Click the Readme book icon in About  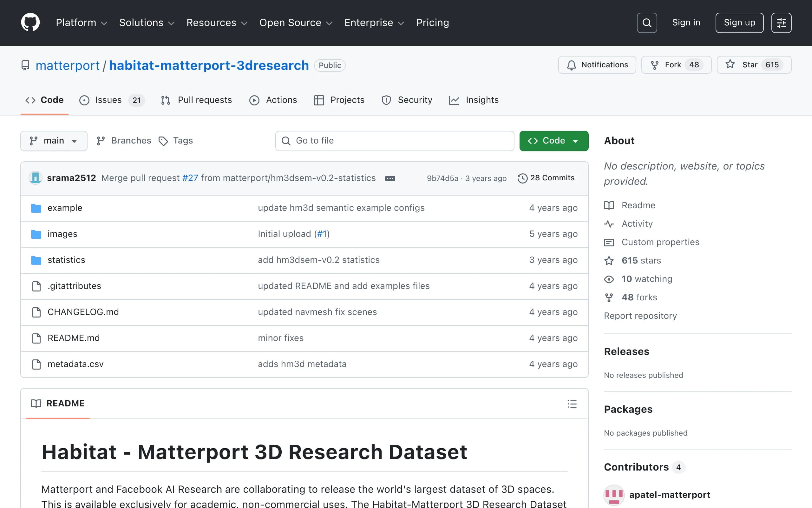(609, 205)
